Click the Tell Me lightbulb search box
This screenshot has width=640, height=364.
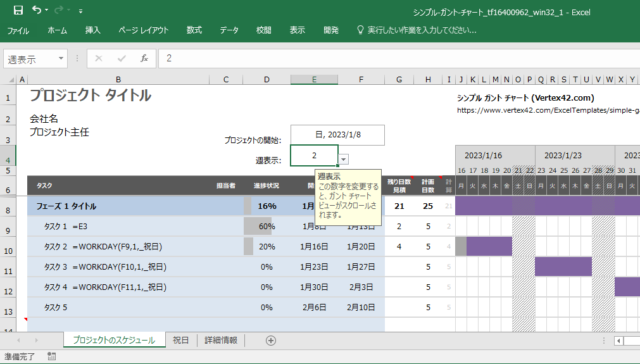click(x=417, y=30)
